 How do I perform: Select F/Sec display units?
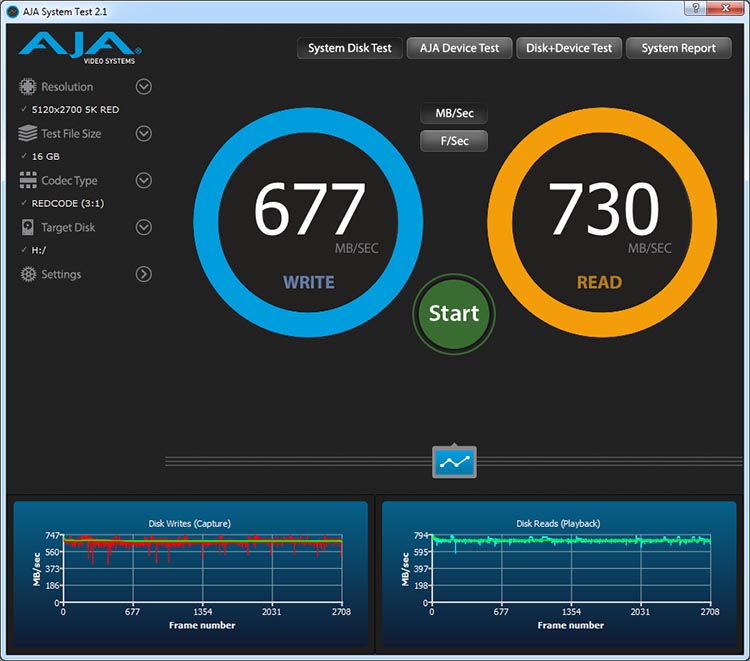[454, 141]
